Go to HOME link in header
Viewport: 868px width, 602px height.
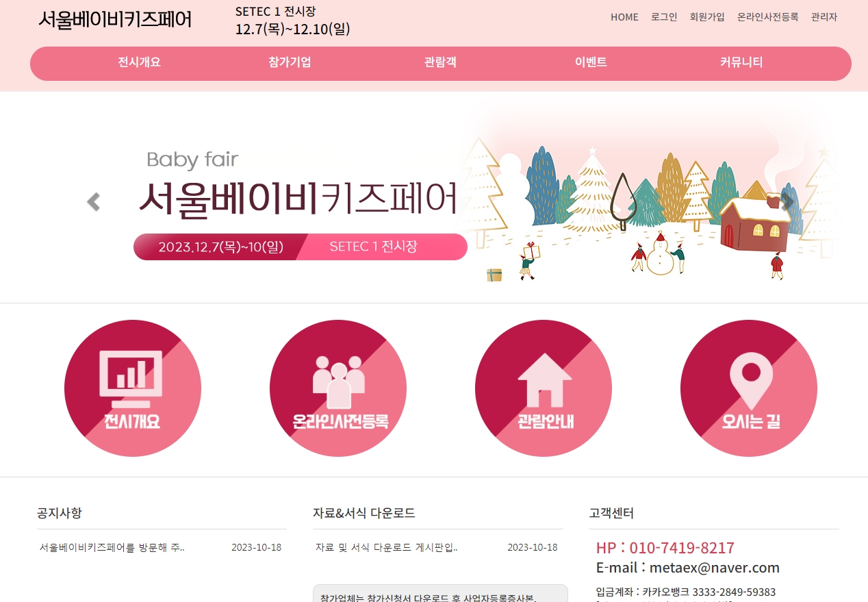pyautogui.click(x=624, y=17)
